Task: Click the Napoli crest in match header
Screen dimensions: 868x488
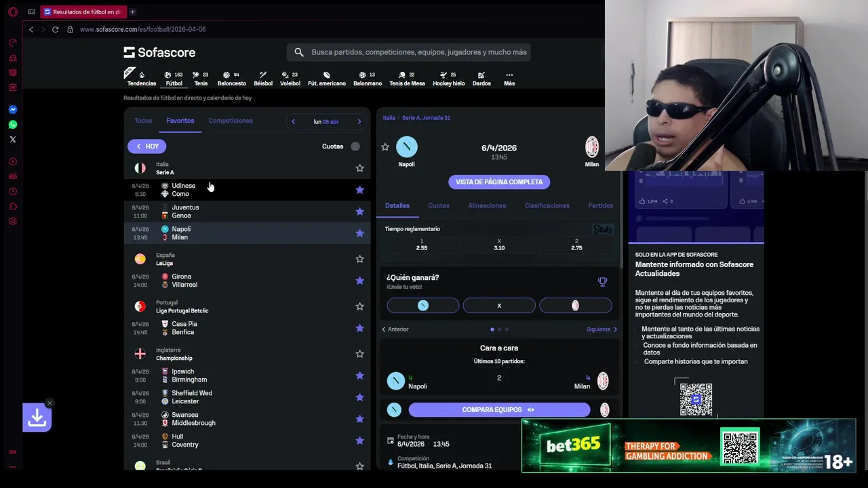Action: (x=407, y=147)
